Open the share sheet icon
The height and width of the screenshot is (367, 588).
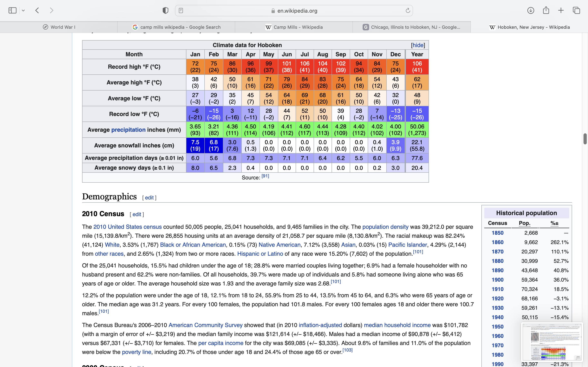click(x=546, y=10)
